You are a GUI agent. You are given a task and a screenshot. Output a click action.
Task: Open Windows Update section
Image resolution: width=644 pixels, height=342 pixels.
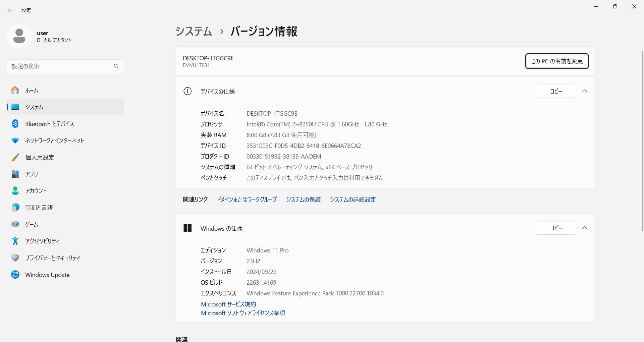pos(65,275)
